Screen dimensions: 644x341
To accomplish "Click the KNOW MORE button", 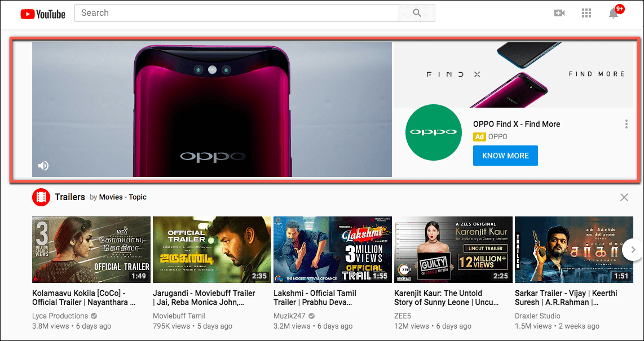I will 505,155.
